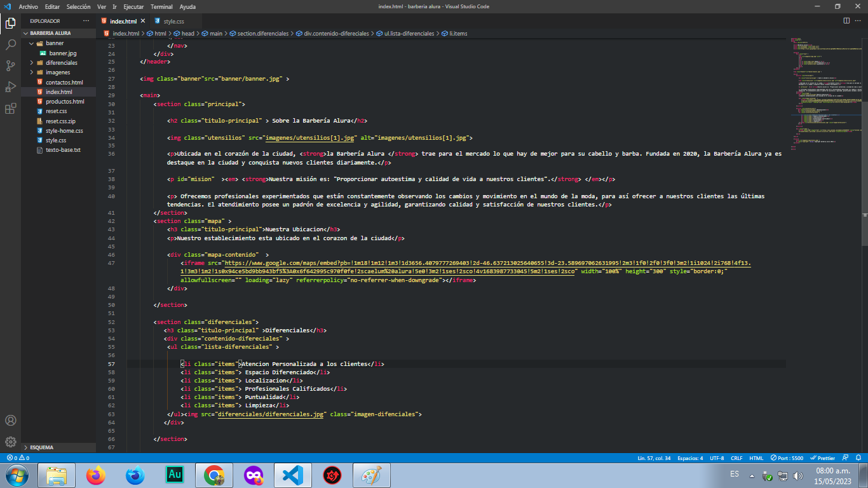
Task: Click the errors and warnings status indicator
Action: [x=18, y=457]
